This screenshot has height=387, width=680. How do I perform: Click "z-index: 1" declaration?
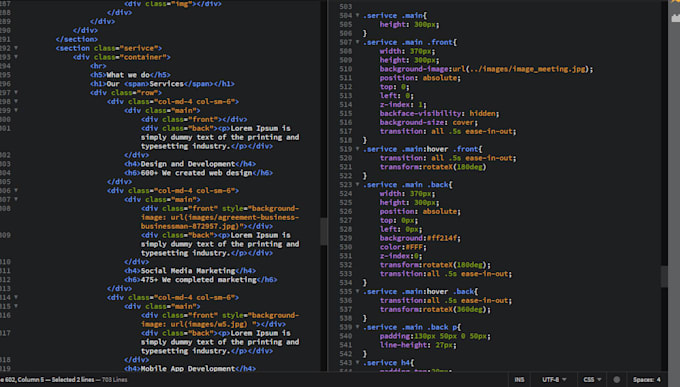403,105
